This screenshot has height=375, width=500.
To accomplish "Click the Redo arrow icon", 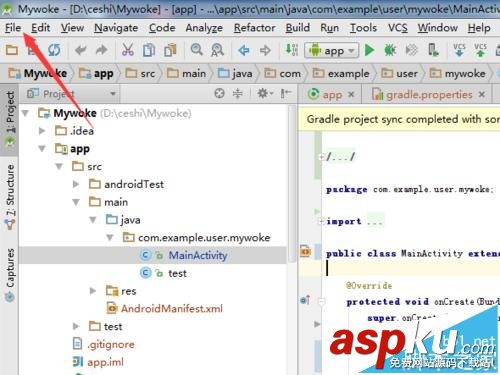I will tap(101, 50).
